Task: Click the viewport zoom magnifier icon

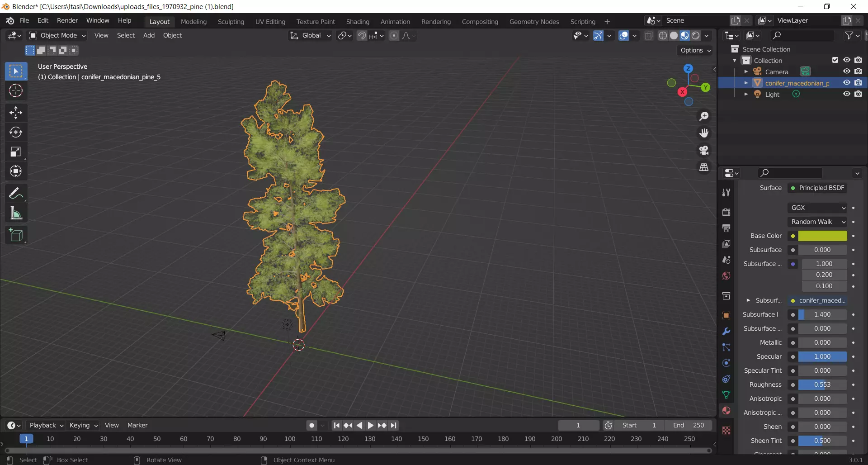Action: tap(704, 116)
